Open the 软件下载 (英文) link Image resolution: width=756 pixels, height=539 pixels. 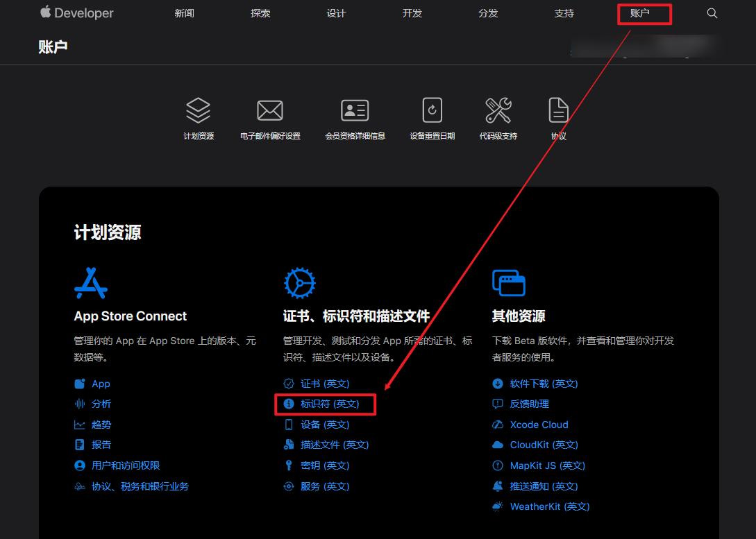tap(544, 384)
